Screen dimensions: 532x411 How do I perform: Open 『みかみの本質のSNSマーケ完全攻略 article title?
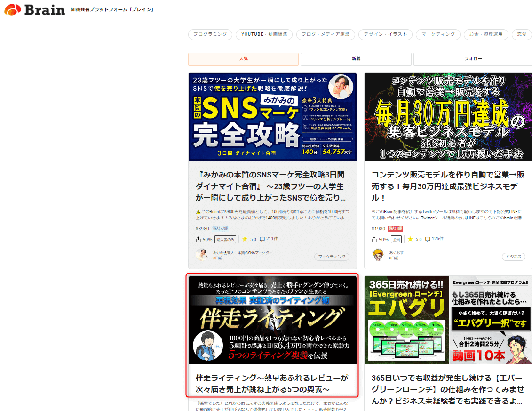click(x=271, y=186)
